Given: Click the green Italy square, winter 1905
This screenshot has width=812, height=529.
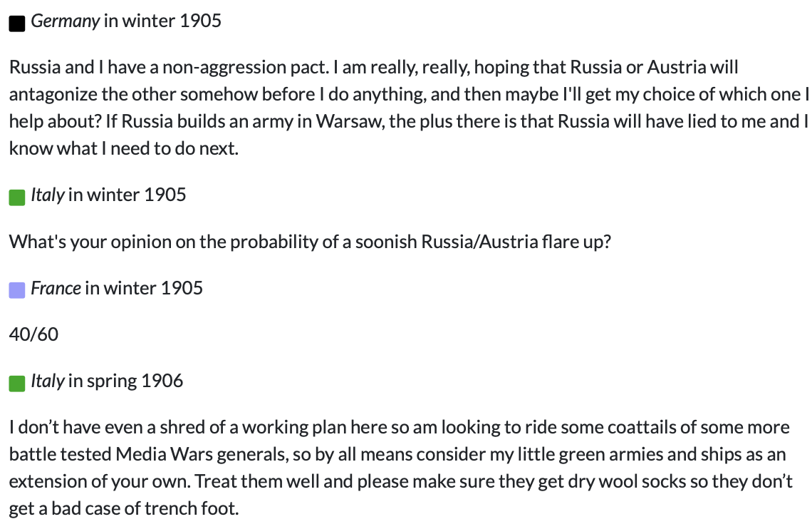Looking at the screenshot, I should (17, 197).
